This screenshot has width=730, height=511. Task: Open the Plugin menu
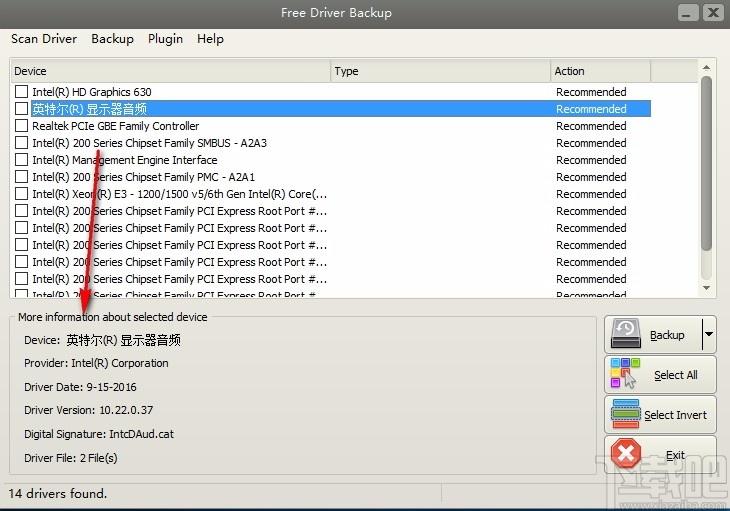pyautogui.click(x=165, y=39)
